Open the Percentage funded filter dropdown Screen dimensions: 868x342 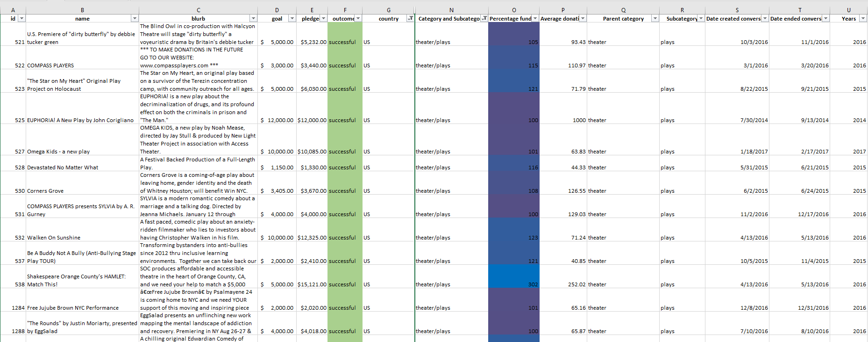tap(535, 18)
